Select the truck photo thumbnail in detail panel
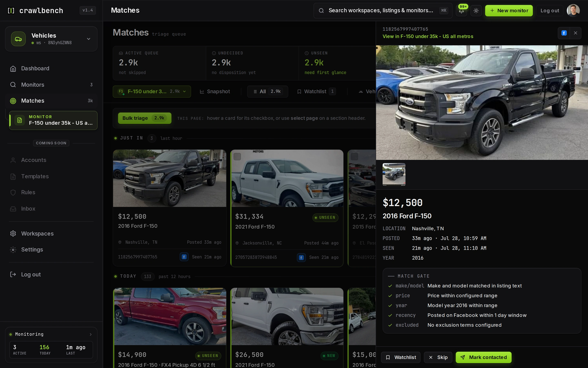This screenshot has width=588, height=368. (x=394, y=175)
